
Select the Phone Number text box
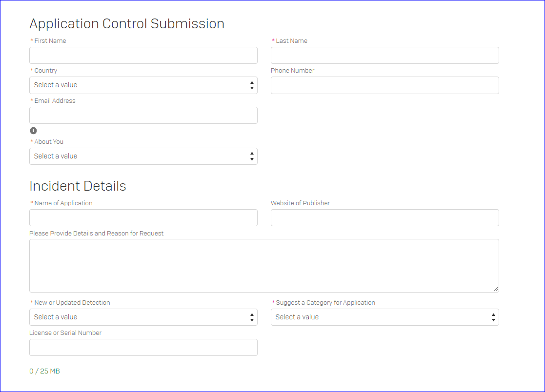point(384,85)
